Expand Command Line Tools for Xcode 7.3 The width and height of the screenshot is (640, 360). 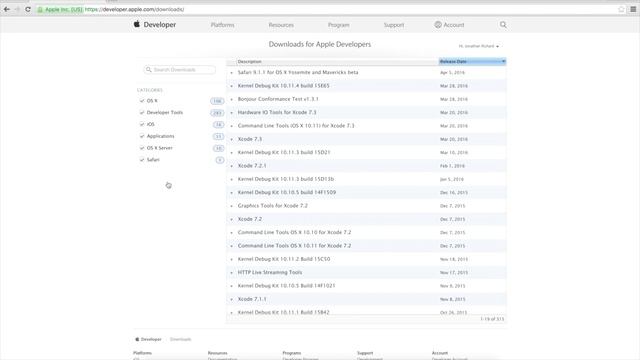click(x=231, y=126)
